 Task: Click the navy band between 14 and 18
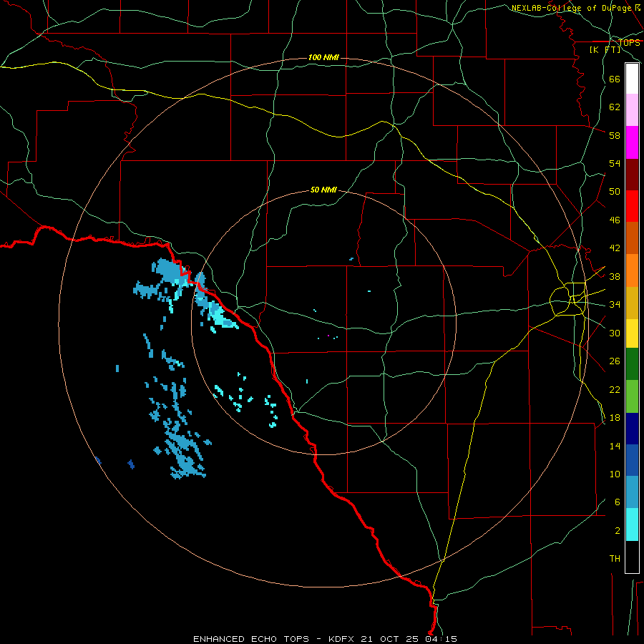632,429
